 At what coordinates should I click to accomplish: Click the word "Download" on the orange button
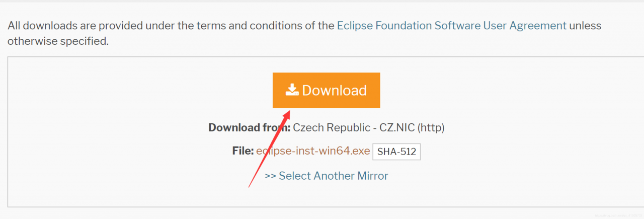point(335,91)
